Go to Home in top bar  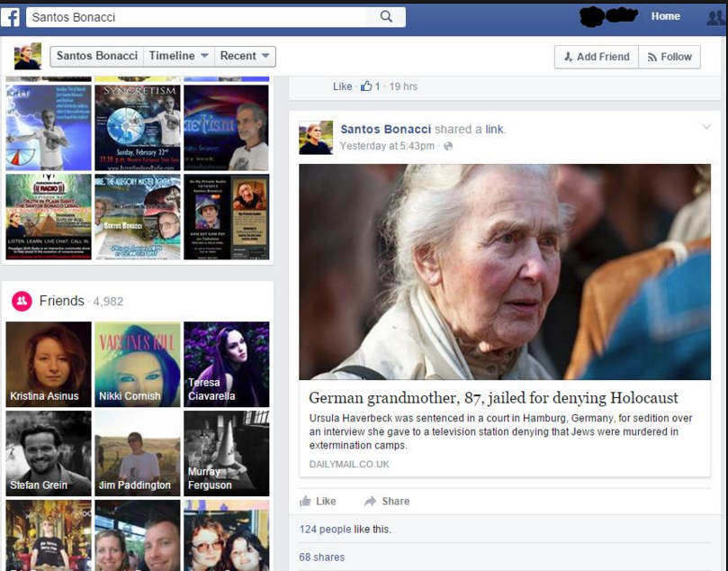click(665, 16)
